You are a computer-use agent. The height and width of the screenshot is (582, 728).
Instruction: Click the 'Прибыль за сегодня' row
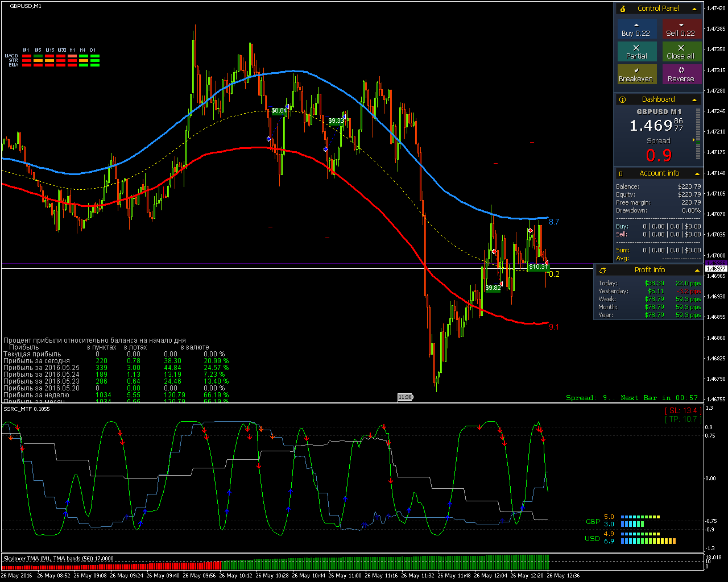[116, 360]
